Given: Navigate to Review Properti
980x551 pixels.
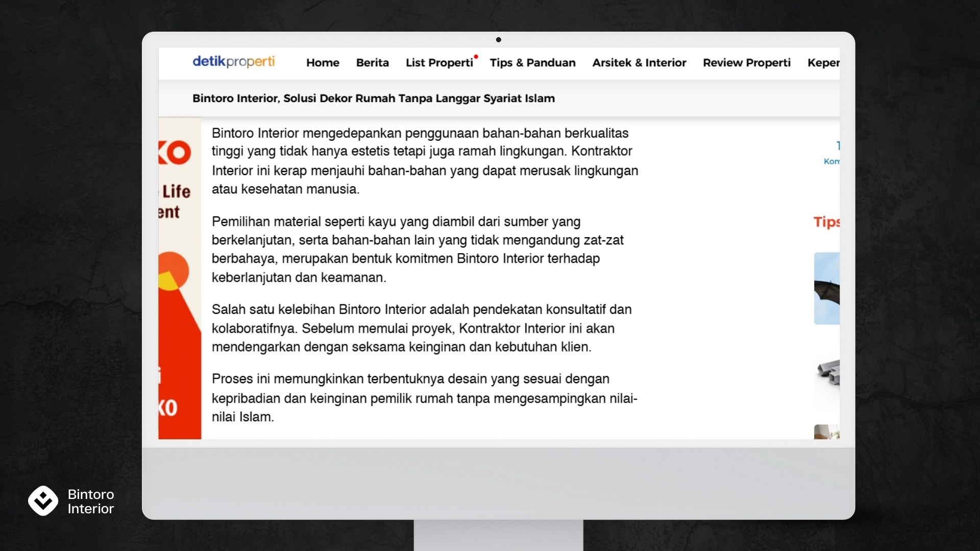Looking at the screenshot, I should pyautogui.click(x=746, y=63).
